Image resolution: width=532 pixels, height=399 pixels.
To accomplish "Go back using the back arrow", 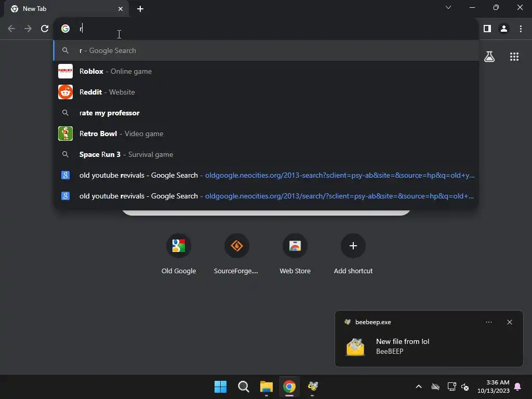I will [x=11, y=29].
